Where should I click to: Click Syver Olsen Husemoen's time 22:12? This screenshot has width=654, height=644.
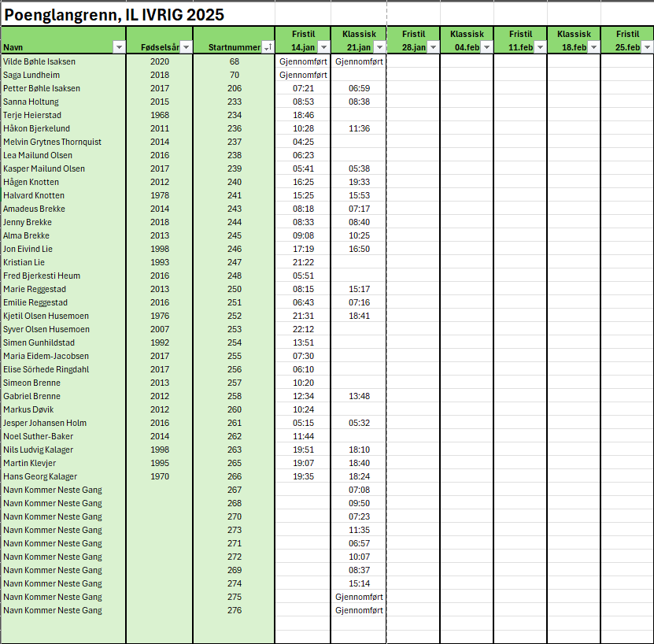(x=303, y=329)
